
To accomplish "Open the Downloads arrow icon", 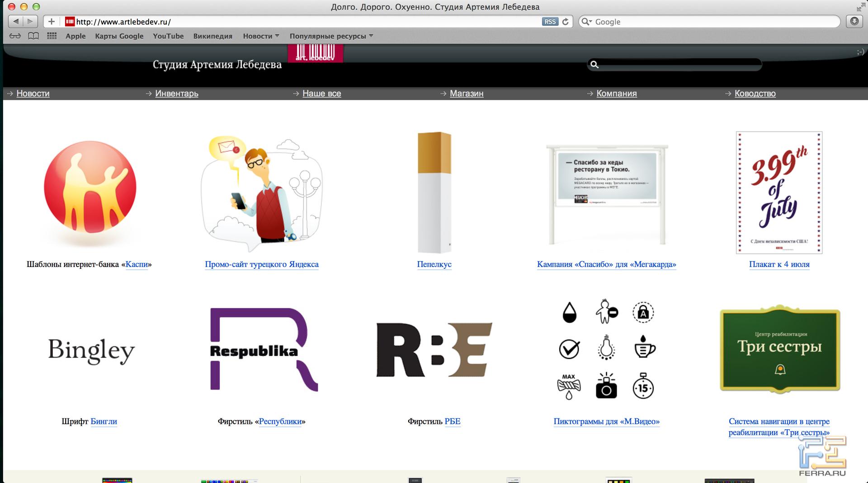I will point(854,21).
